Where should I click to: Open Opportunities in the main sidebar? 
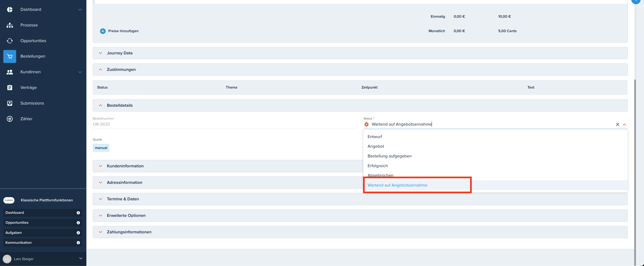[33, 41]
